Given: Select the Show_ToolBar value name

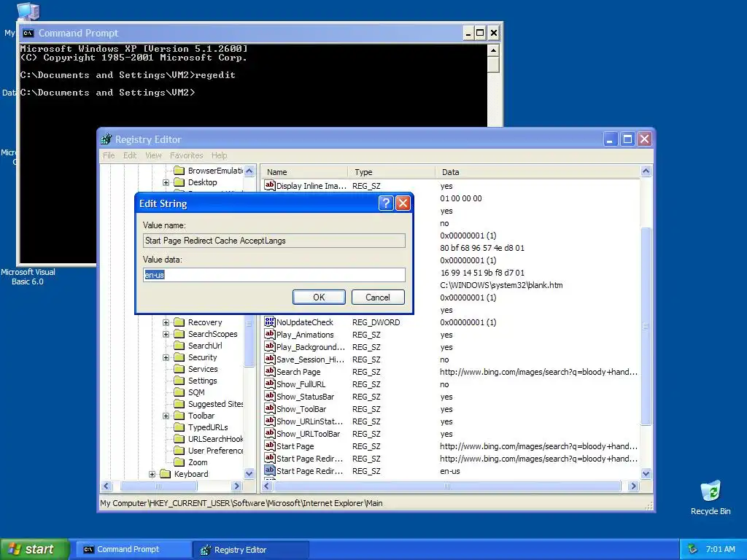Looking at the screenshot, I should 301,409.
